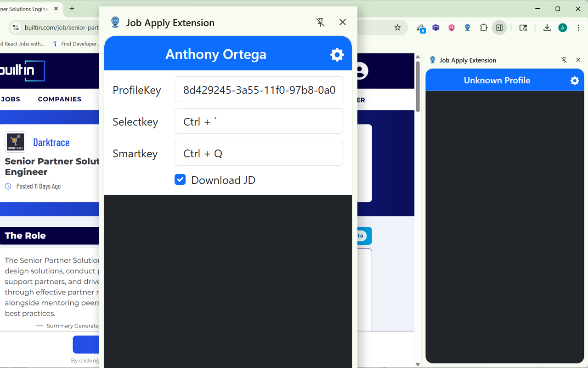Click the pink shield extension icon

point(452,28)
